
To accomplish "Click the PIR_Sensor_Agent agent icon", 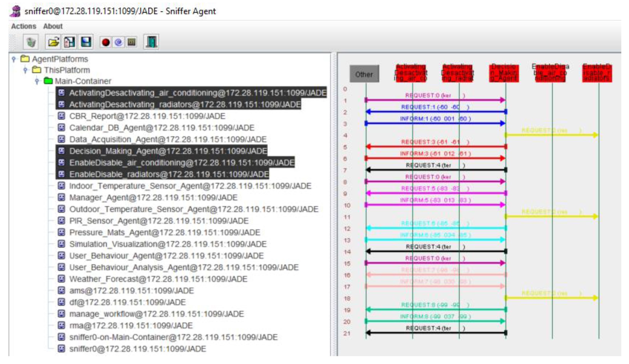I will [x=61, y=221].
